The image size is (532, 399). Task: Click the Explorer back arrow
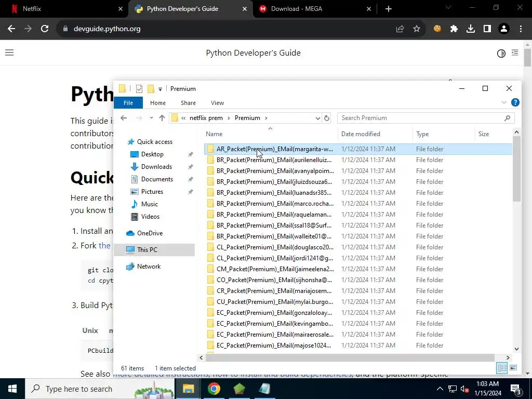pyautogui.click(x=124, y=118)
